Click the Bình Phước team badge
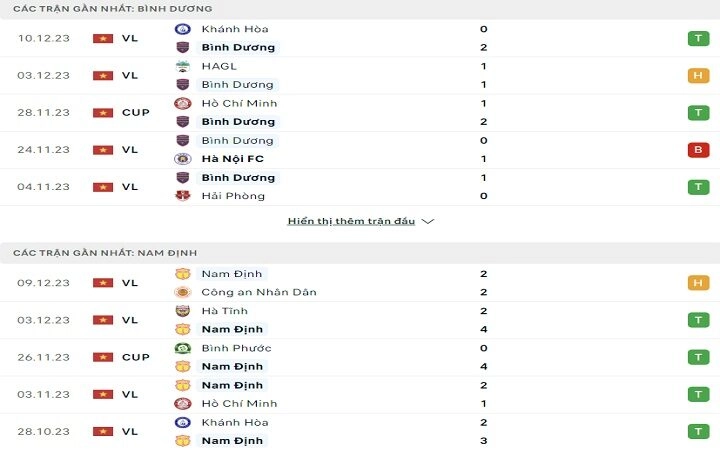The image size is (720, 450). tap(183, 348)
